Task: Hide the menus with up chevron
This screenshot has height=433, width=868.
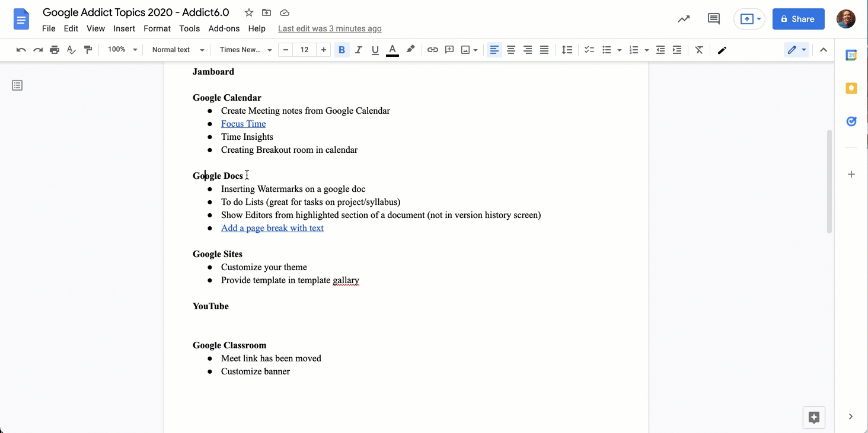Action: click(x=823, y=50)
